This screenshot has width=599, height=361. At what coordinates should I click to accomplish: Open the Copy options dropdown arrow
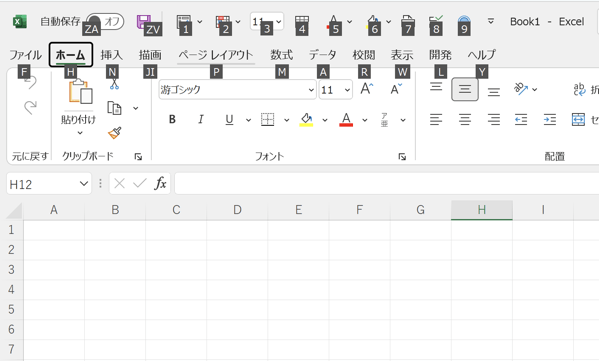(136, 108)
